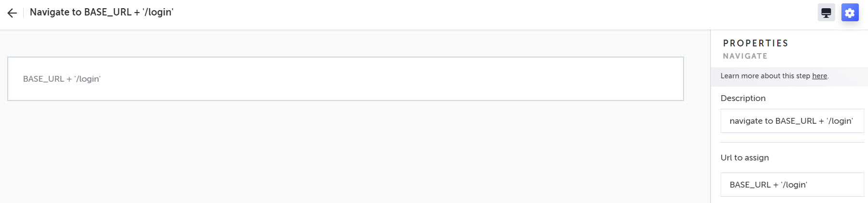Edit the Description input field
The image size is (868, 203).
point(792,121)
